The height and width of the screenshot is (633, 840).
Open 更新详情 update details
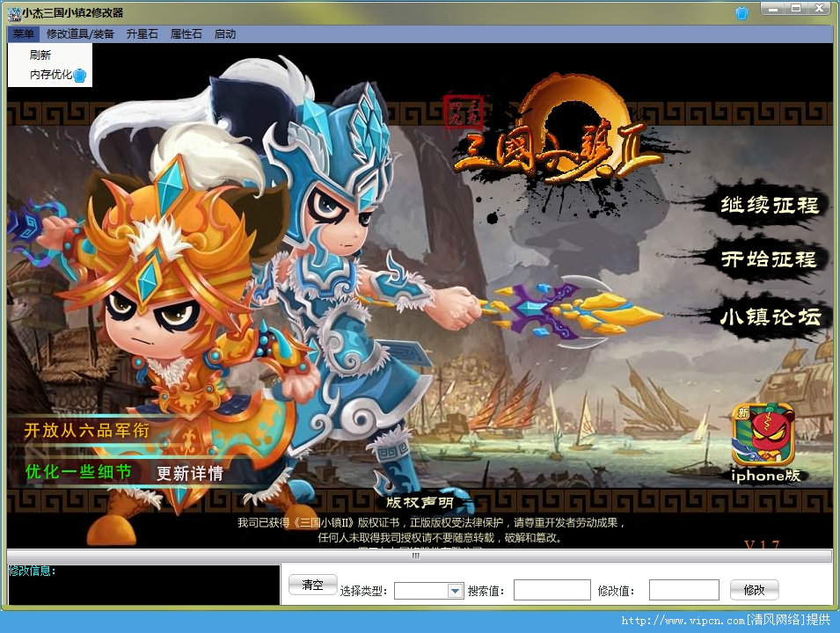[190, 473]
